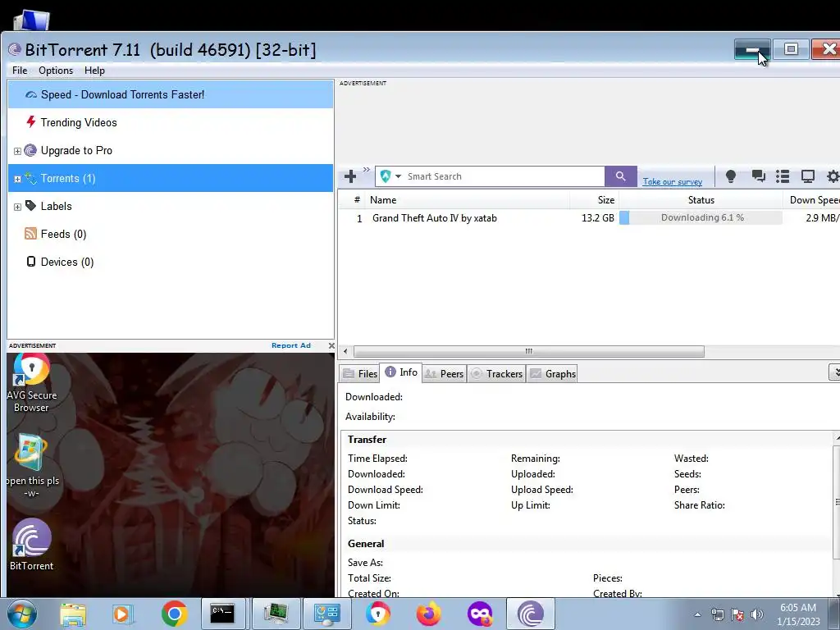This screenshot has width=840, height=630.
Task: Expand the toolbar chevron overflow
Action: tap(367, 170)
